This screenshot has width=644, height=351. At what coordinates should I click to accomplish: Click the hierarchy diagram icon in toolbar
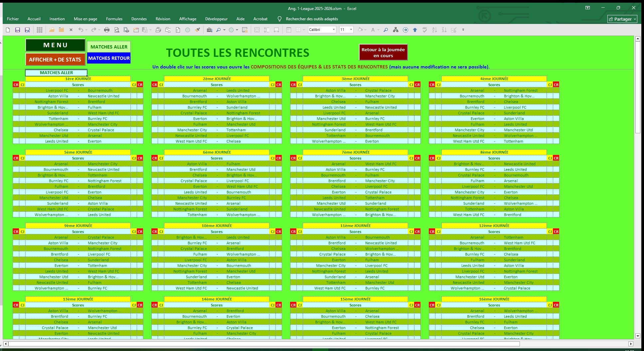pos(396,30)
